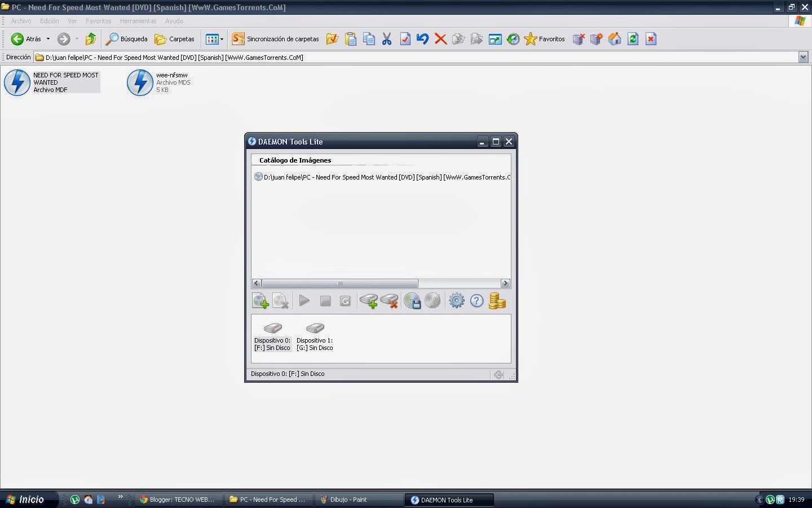Click DAEMON Tools Lite taskbar button

pyautogui.click(x=449, y=500)
